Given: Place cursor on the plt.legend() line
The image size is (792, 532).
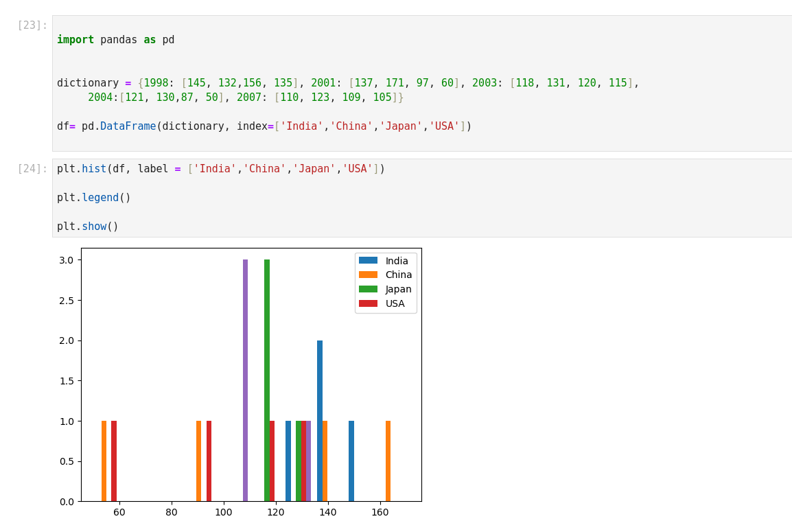Looking at the screenshot, I should point(93,198).
